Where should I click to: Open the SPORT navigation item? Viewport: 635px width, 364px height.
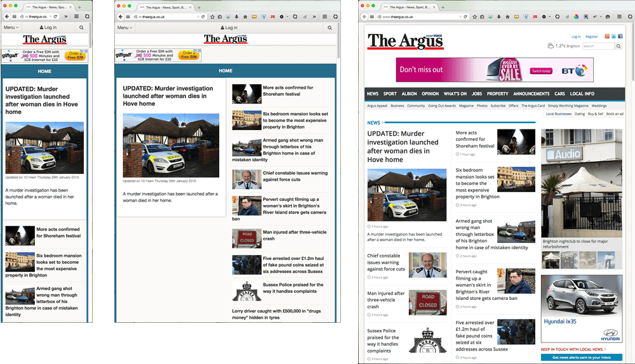tap(390, 93)
